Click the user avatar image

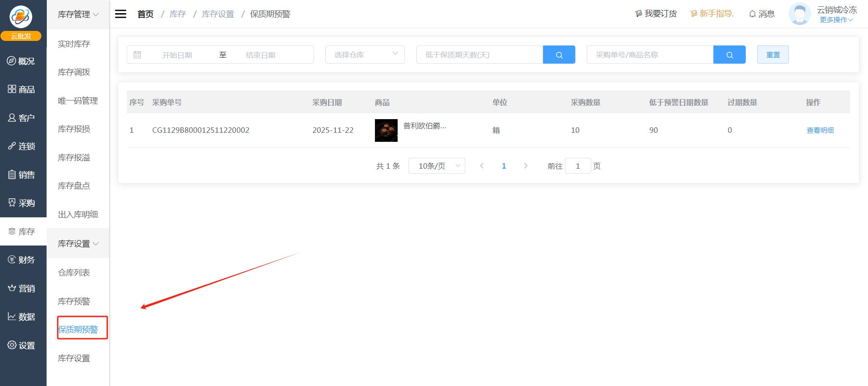coord(800,14)
